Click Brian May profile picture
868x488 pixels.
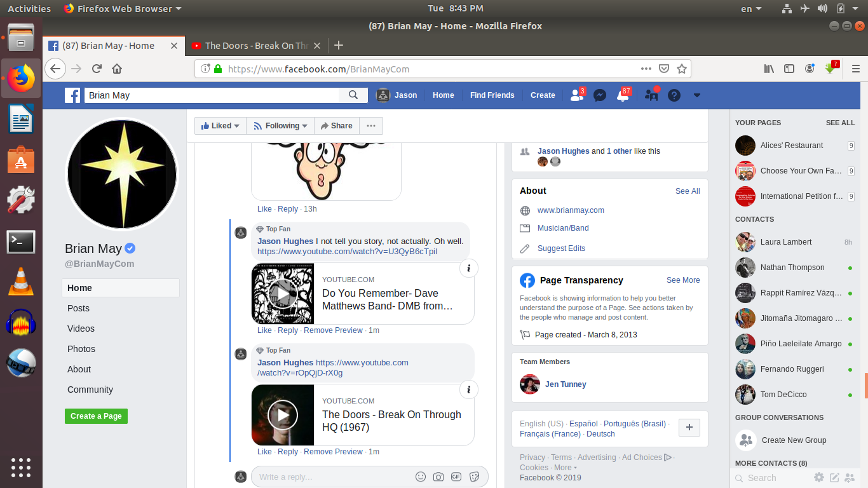coord(122,174)
